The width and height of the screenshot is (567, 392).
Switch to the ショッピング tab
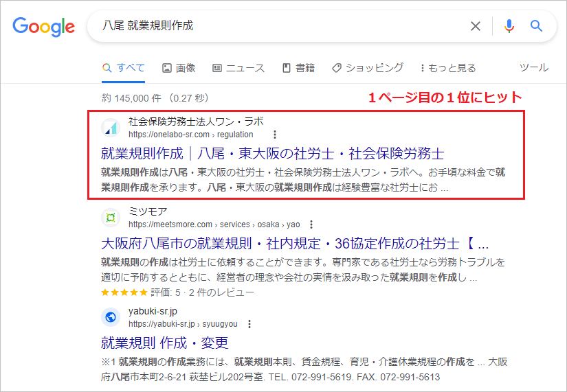click(x=368, y=68)
